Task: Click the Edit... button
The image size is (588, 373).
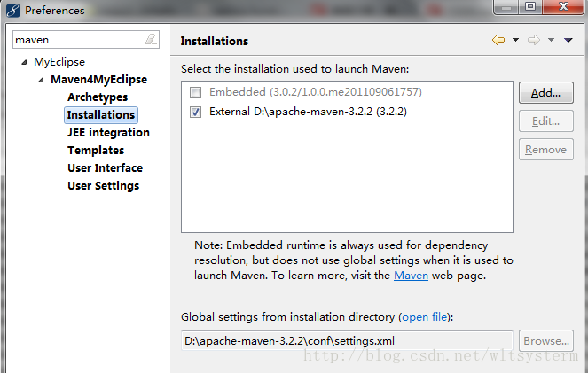Action: (546, 121)
